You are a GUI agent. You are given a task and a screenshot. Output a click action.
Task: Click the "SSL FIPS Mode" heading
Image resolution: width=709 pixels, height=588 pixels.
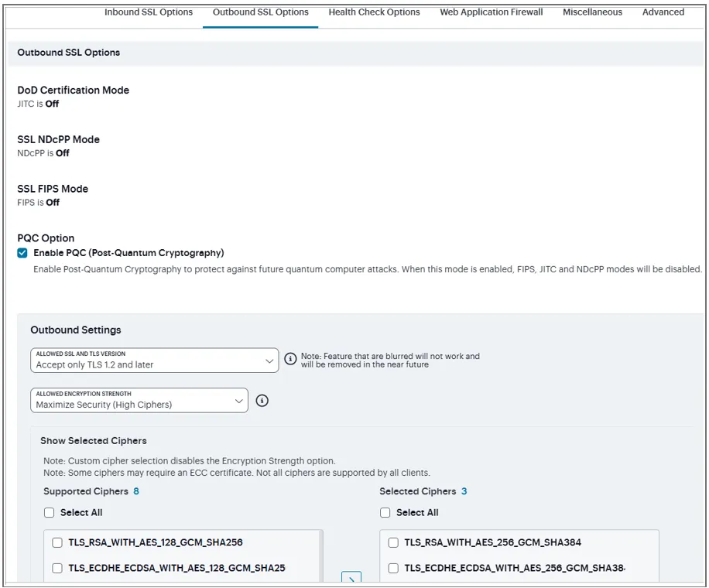tap(53, 189)
